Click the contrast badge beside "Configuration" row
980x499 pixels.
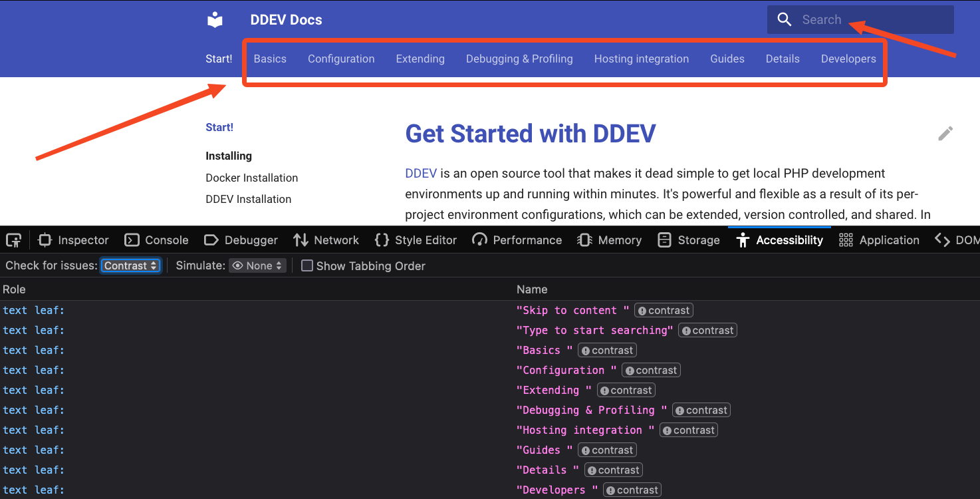pyautogui.click(x=652, y=371)
